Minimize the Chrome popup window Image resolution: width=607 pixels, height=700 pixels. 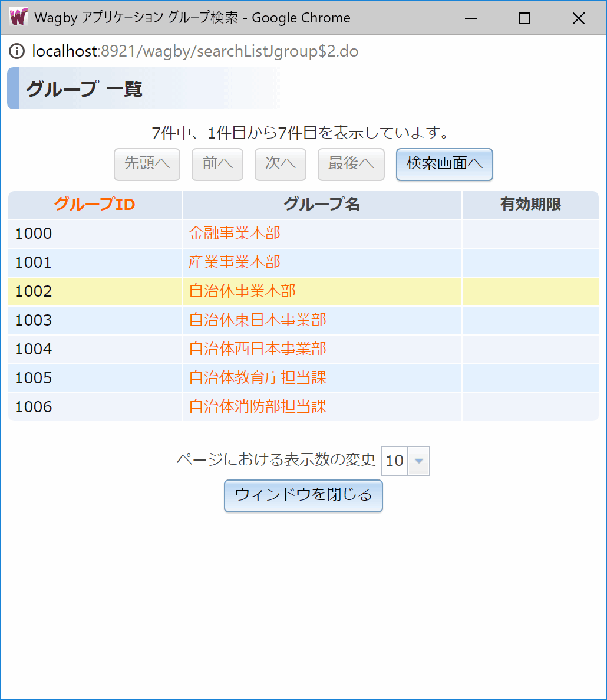pyautogui.click(x=471, y=18)
